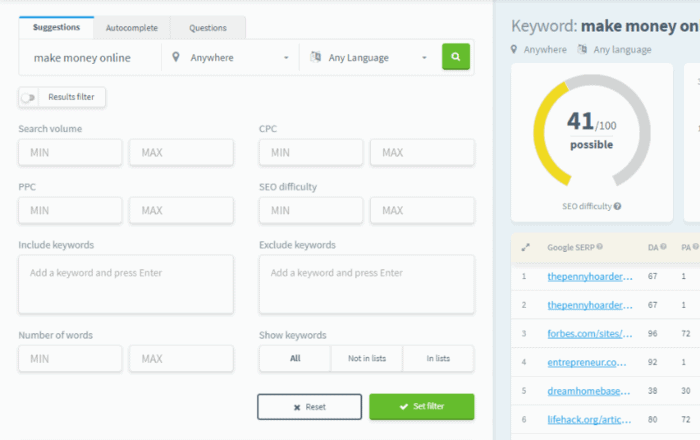
Task: Click the DA column header
Action: coord(653,247)
